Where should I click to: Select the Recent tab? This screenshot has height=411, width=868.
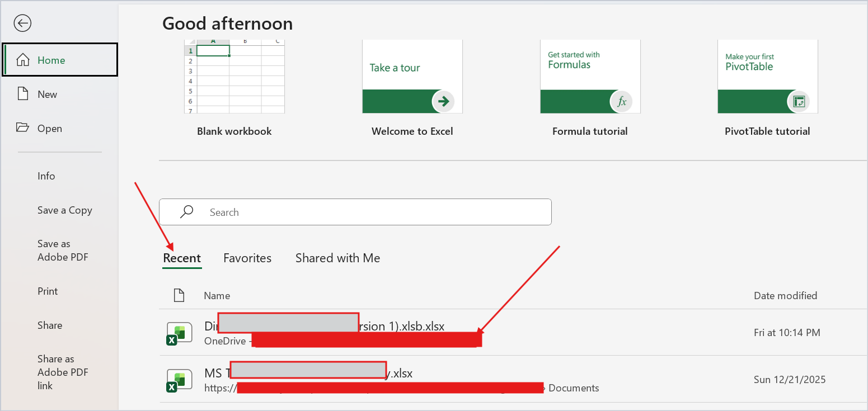[x=182, y=258]
